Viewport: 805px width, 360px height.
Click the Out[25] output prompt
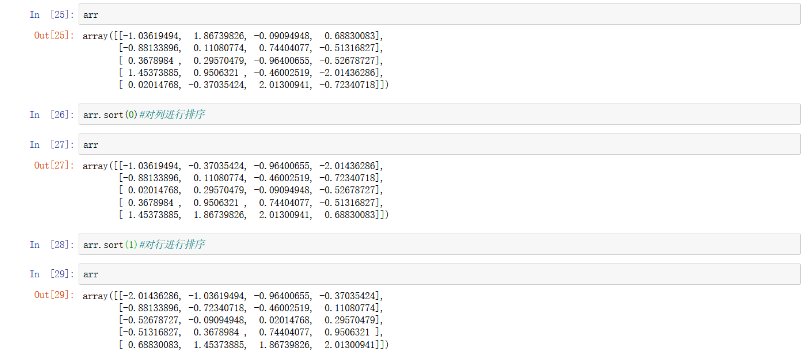pos(54,36)
